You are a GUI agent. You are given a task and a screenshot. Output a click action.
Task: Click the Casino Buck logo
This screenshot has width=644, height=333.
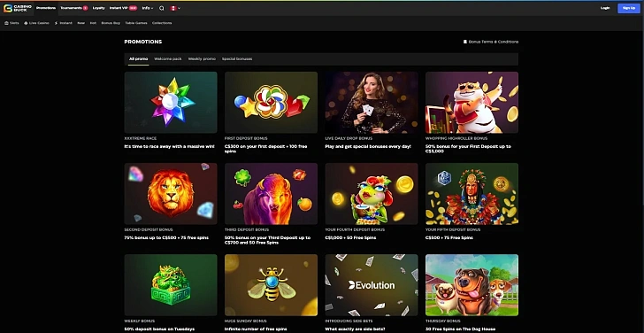[x=18, y=8]
